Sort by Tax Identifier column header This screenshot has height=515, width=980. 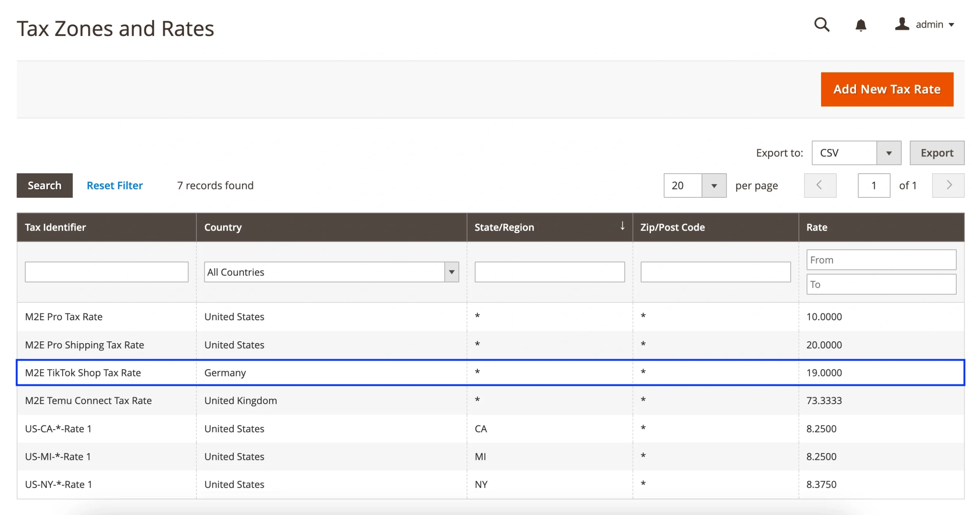56,227
